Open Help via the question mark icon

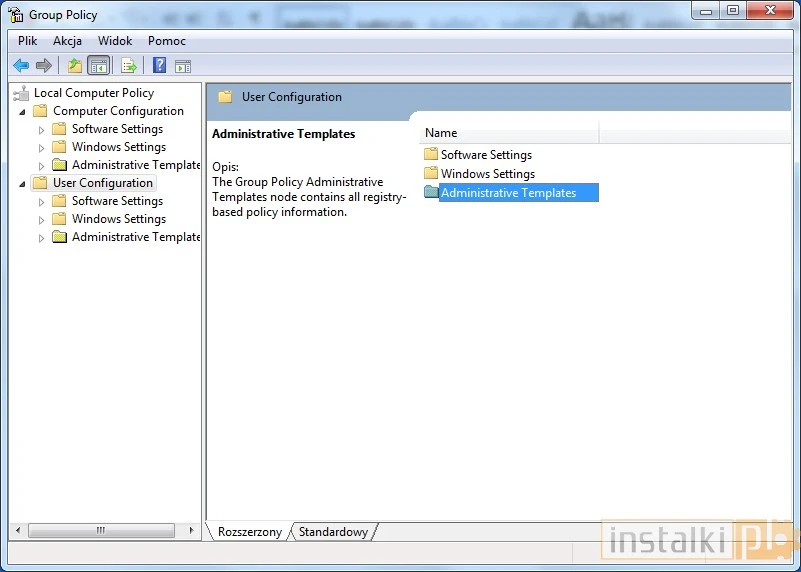[x=159, y=66]
